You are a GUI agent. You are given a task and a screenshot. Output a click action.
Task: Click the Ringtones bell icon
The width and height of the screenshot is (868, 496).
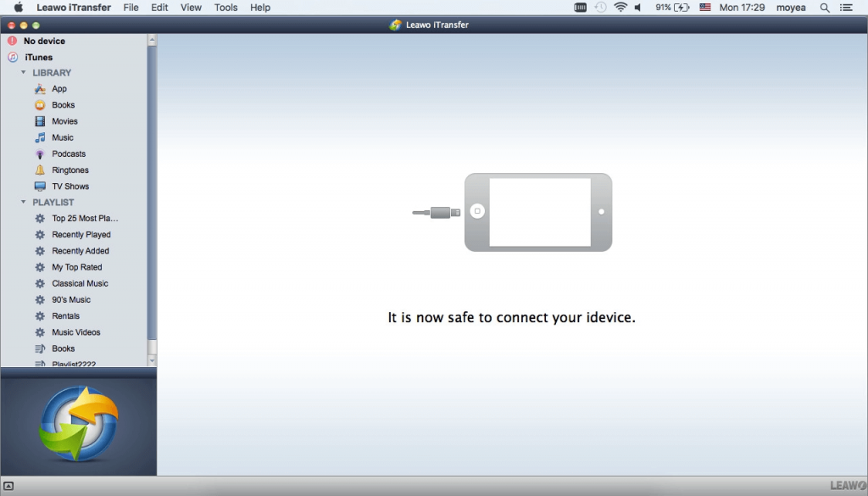[40, 170]
